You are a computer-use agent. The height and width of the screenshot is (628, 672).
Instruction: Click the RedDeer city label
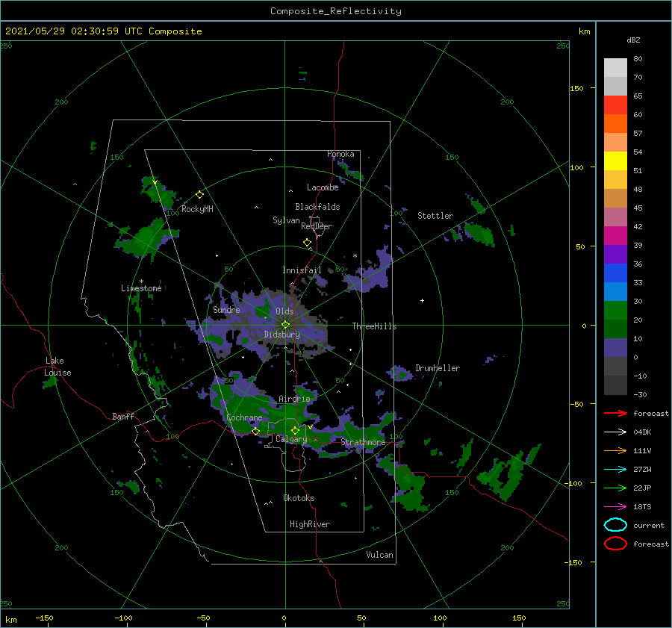coord(317,226)
